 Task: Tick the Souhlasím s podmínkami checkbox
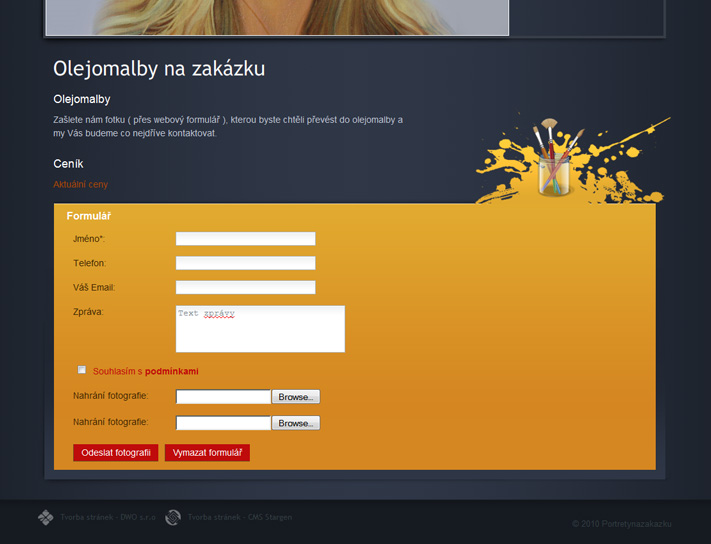[x=82, y=370]
